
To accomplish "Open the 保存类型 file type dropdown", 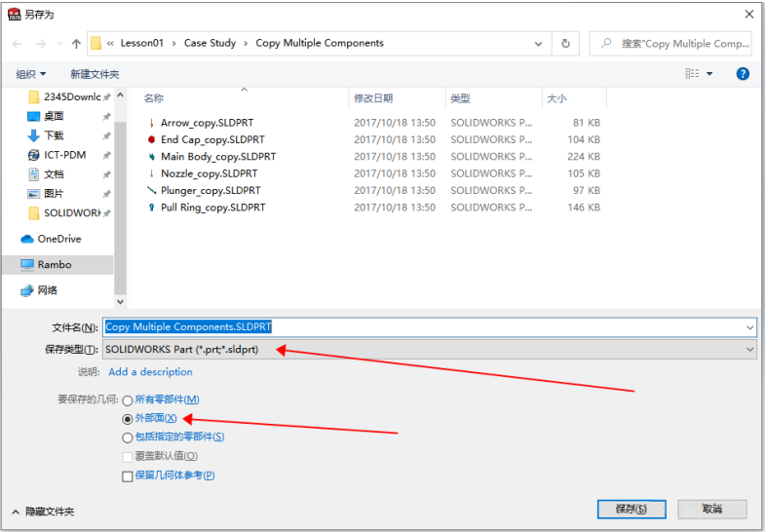I will coord(429,350).
